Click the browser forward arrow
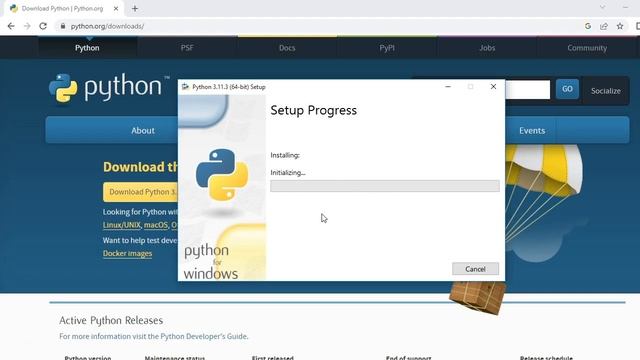 click(x=27, y=26)
